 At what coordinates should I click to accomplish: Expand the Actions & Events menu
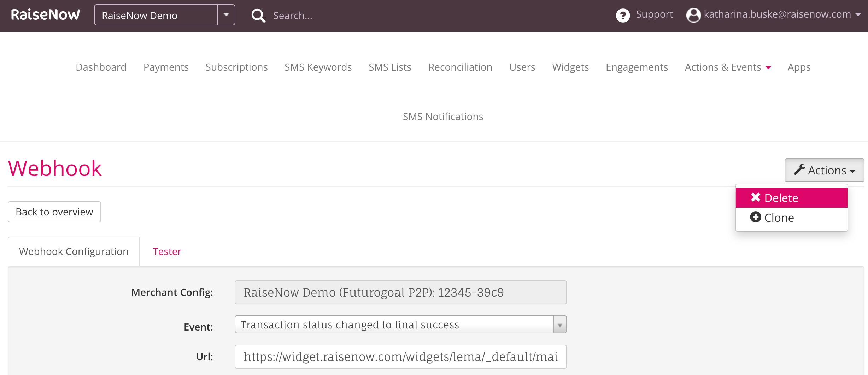pos(728,67)
